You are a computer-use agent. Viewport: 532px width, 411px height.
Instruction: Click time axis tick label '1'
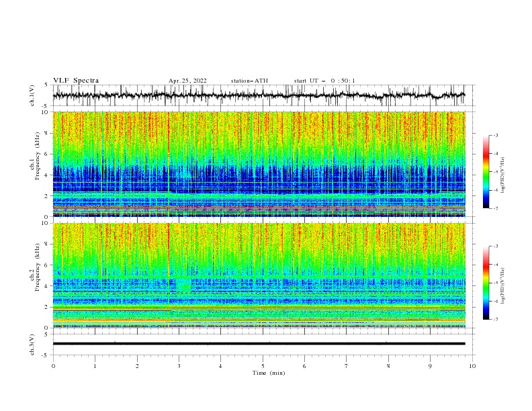point(95,366)
